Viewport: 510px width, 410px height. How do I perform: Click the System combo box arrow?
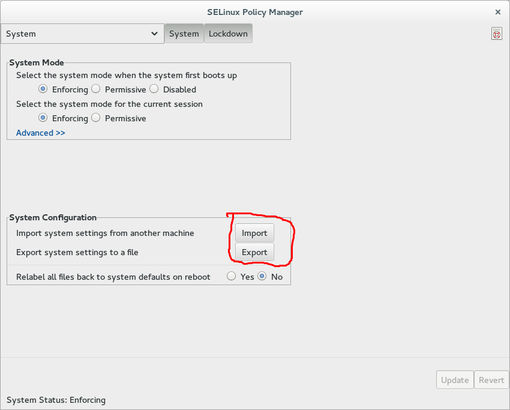154,34
